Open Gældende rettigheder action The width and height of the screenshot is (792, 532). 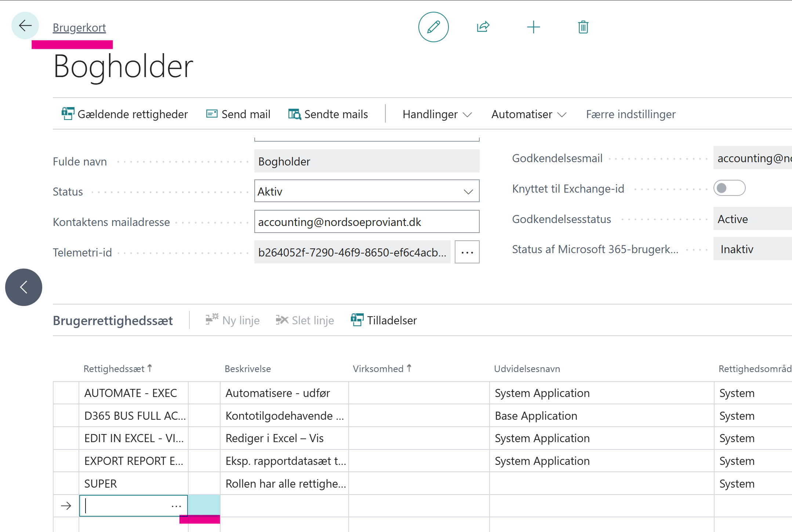(x=125, y=114)
